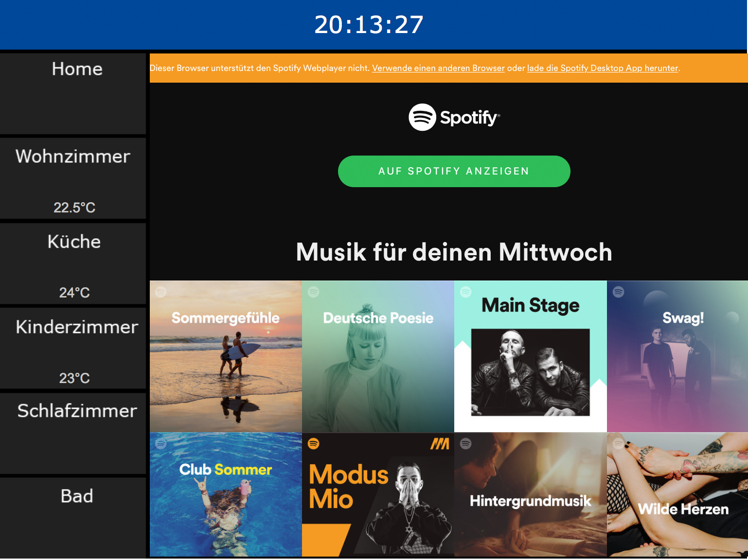Follow the 'Verwende einen anderen Browser' link
Screen dimensions: 748x560
pos(438,68)
